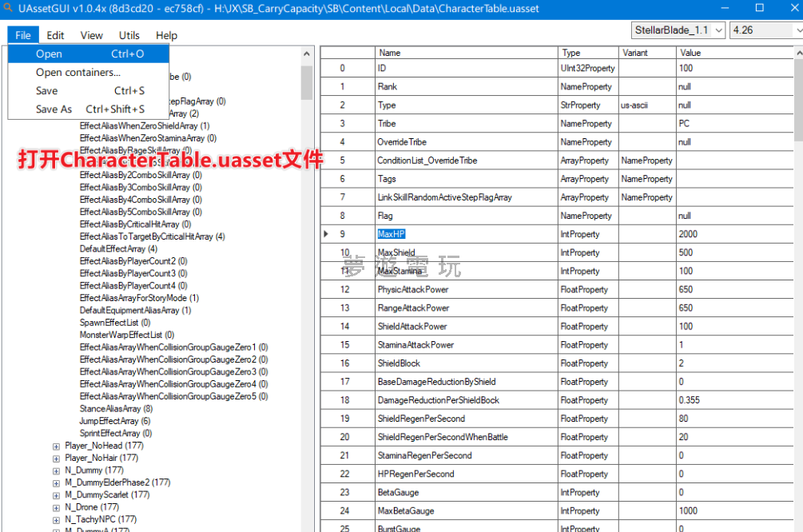Viewport: 803px width, 532px height.
Task: Click the Name column header
Action: pos(466,53)
